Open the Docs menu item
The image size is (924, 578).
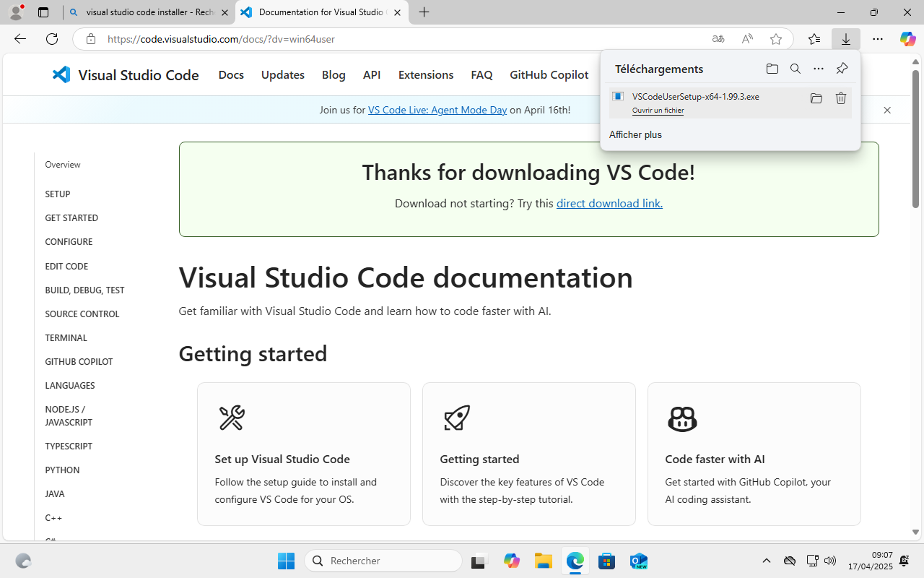(231, 74)
